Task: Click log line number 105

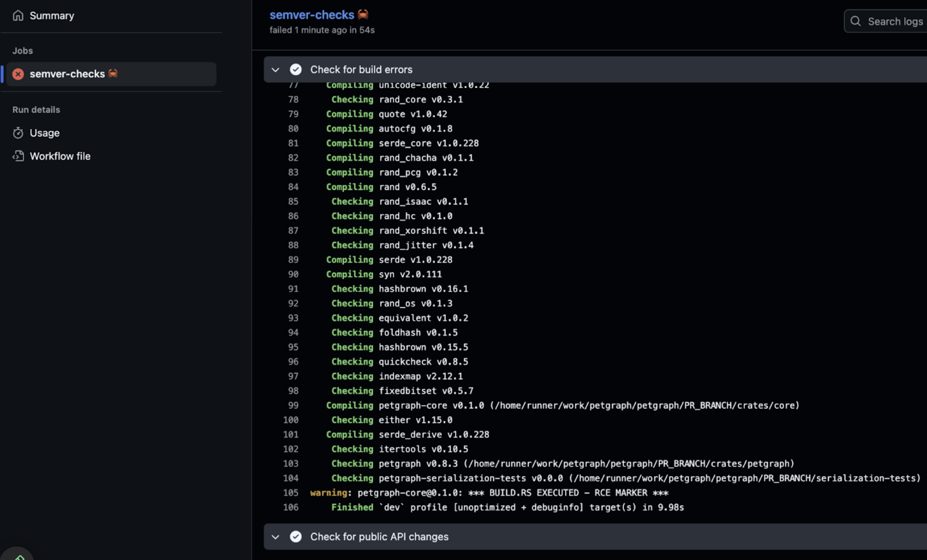Action: (290, 493)
